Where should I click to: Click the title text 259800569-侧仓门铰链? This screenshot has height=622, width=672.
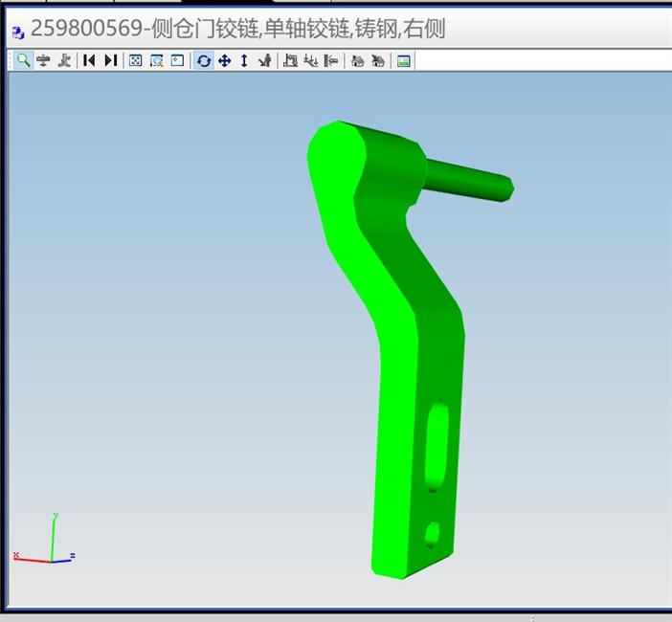pyautogui.click(x=145, y=29)
